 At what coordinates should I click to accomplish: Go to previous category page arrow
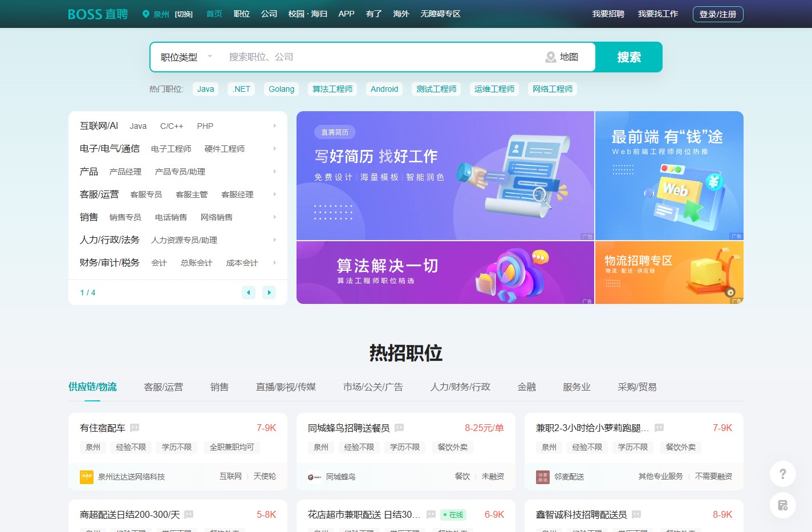(249, 293)
